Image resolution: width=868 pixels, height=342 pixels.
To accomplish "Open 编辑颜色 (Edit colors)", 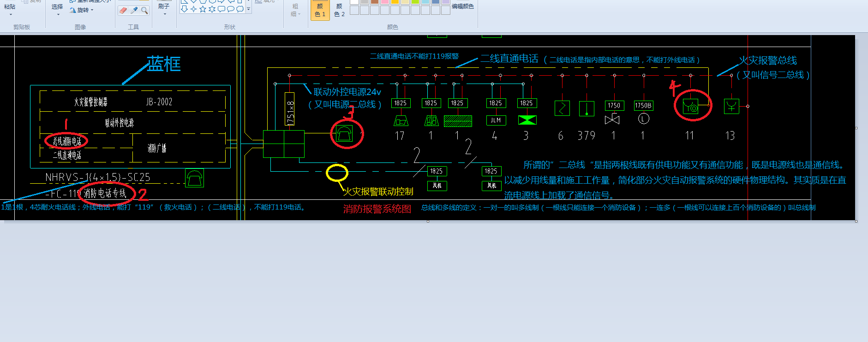I will click(462, 6).
